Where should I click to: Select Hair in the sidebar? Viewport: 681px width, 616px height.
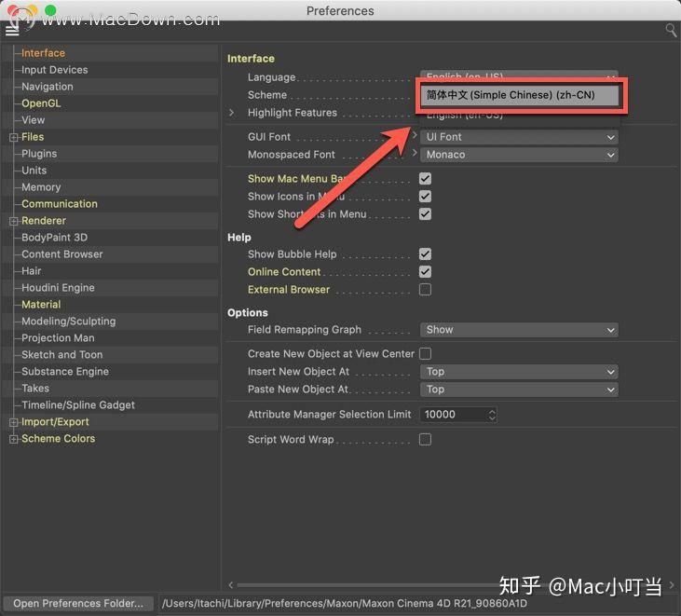click(x=32, y=271)
